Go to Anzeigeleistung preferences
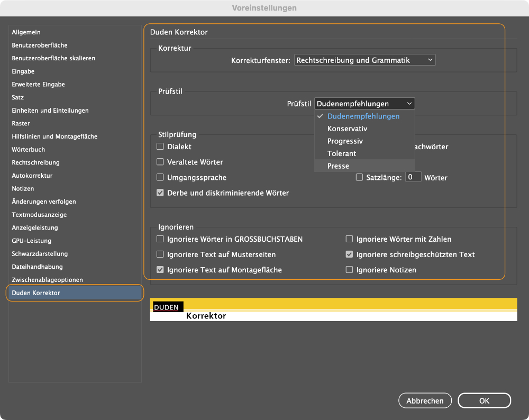Viewport: 529px width, 420px height. [x=35, y=227]
